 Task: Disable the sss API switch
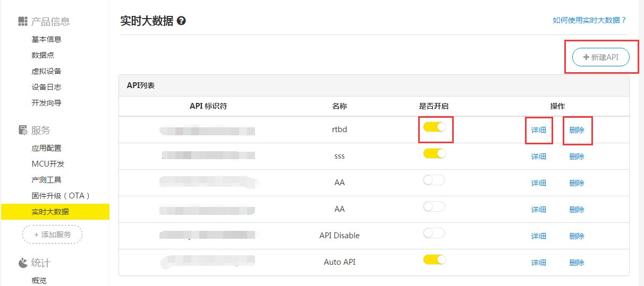coord(434,153)
